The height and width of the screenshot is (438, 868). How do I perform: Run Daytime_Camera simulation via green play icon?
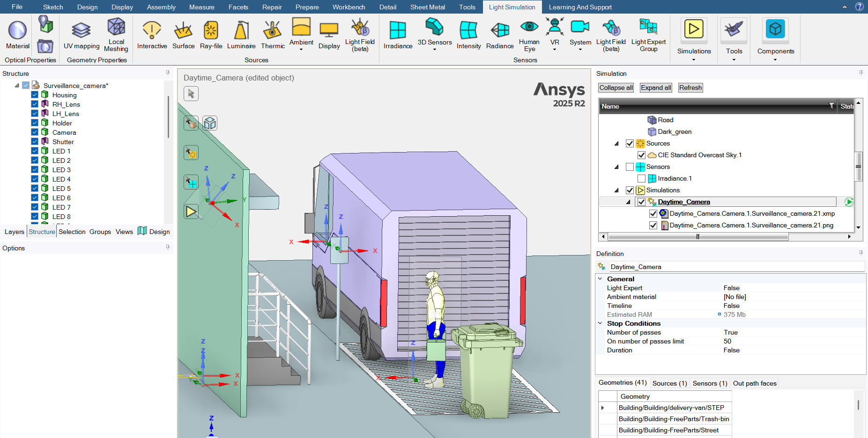[x=848, y=202]
